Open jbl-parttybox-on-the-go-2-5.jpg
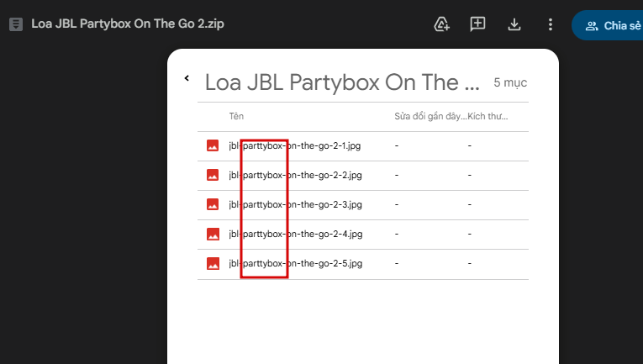Image resolution: width=643 pixels, height=364 pixels. (x=296, y=264)
